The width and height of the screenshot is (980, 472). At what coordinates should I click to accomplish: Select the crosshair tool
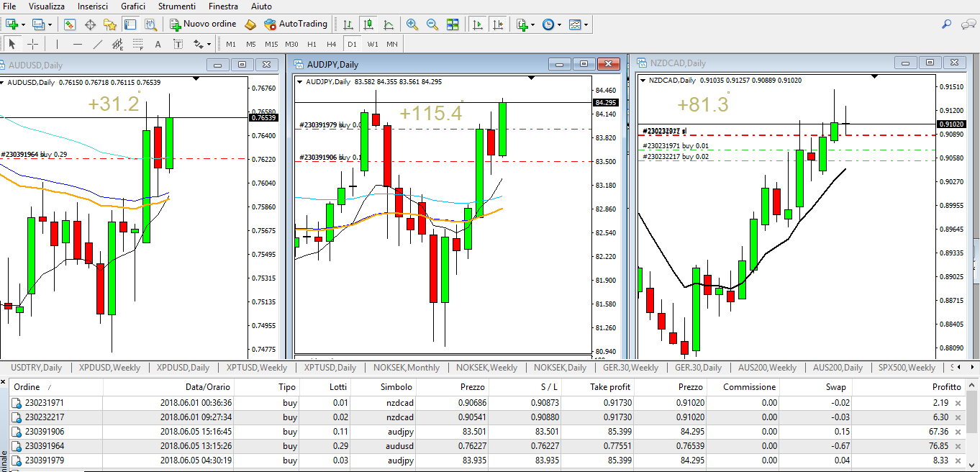tap(32, 44)
